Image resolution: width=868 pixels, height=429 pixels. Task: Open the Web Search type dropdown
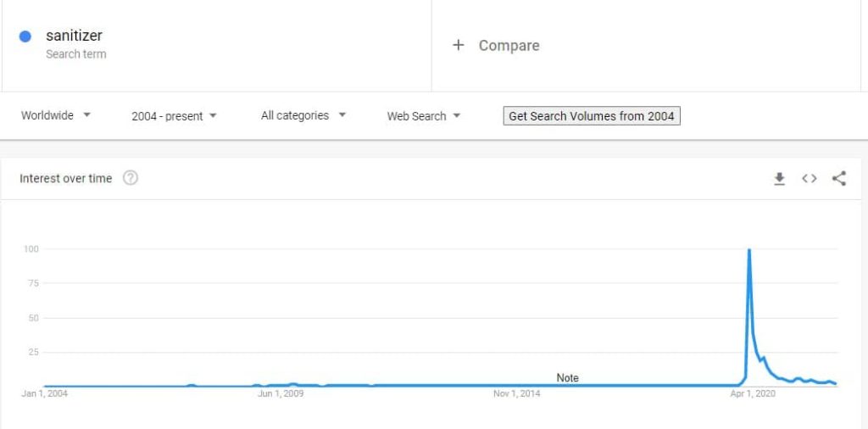(x=424, y=116)
